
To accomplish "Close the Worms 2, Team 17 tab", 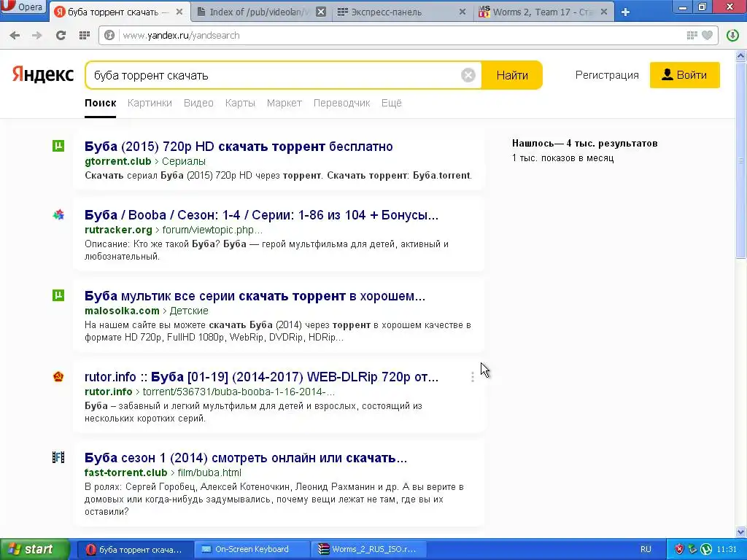I will (x=603, y=12).
